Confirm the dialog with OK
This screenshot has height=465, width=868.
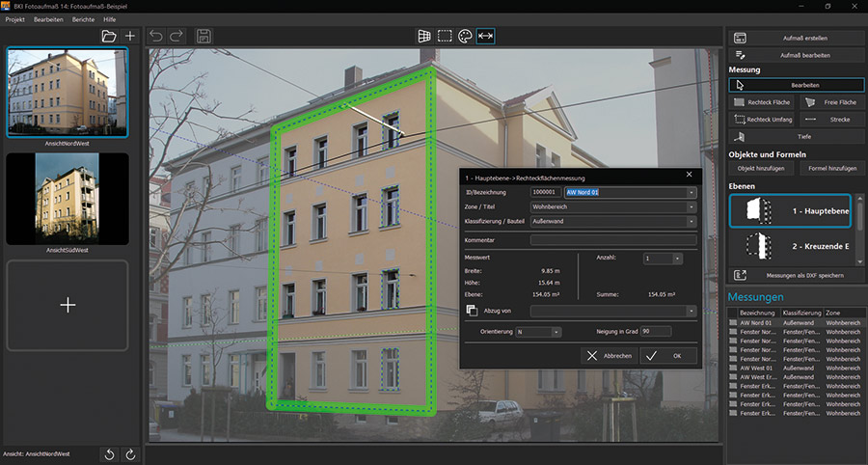668,355
